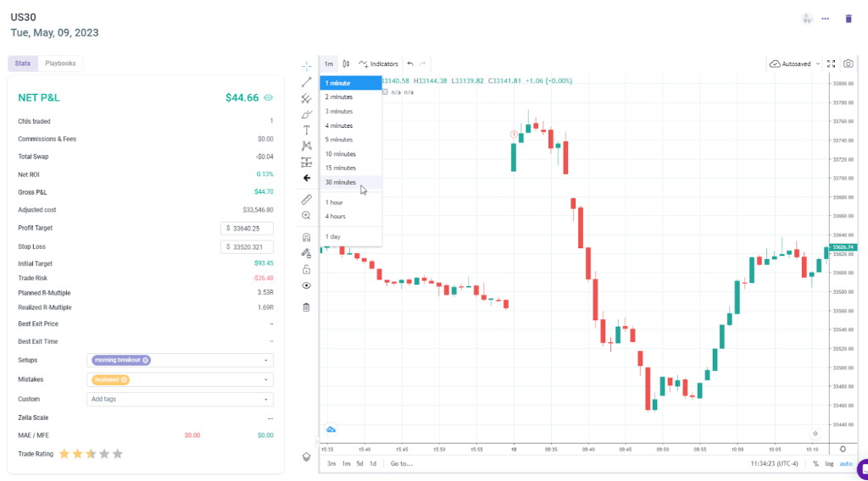Take a chart snapshot with camera icon

(848, 64)
